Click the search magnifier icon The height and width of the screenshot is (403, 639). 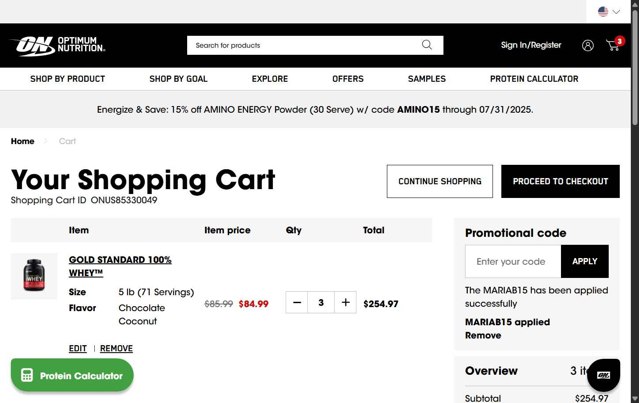[x=427, y=45]
